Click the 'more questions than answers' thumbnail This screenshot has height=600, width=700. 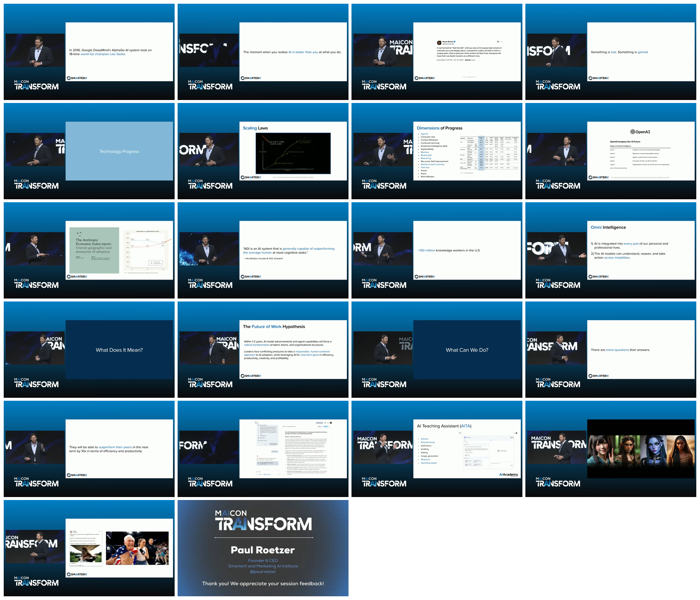[x=611, y=349]
